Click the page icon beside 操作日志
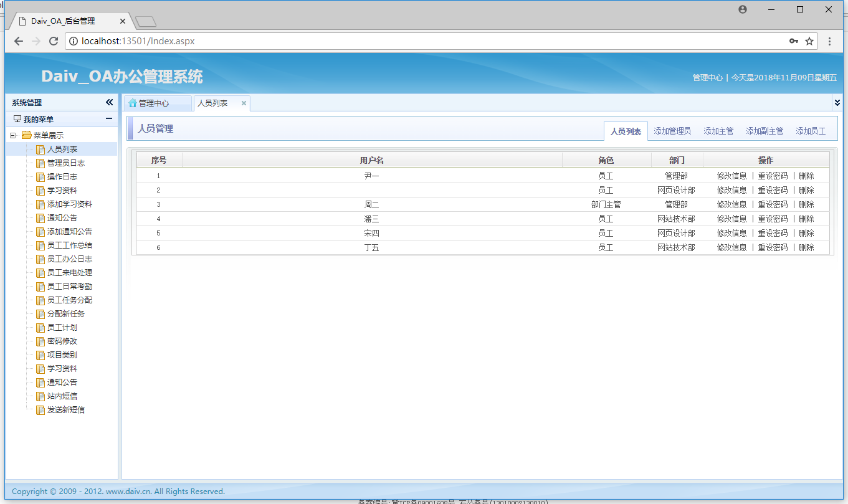The height and width of the screenshot is (504, 848). 40,177
